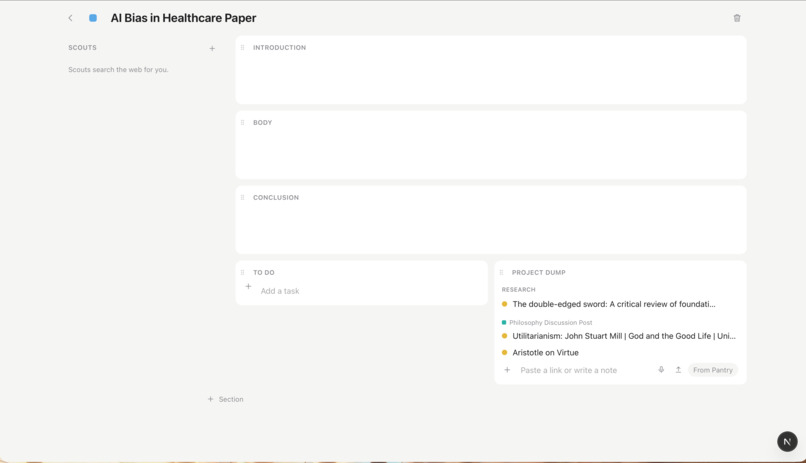Click the Scouts sidebar heading
This screenshot has height=463, width=806.
tap(82, 47)
